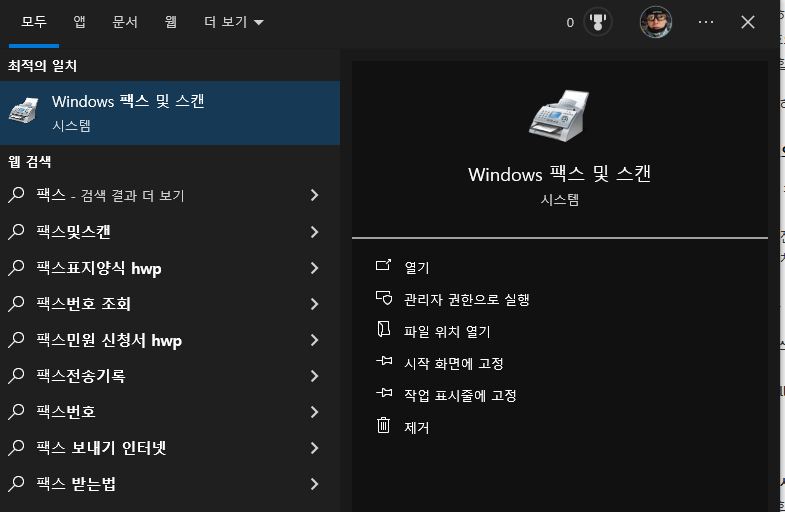785x512 pixels.
Task: Open the rewards trophy icon
Action: (x=598, y=22)
